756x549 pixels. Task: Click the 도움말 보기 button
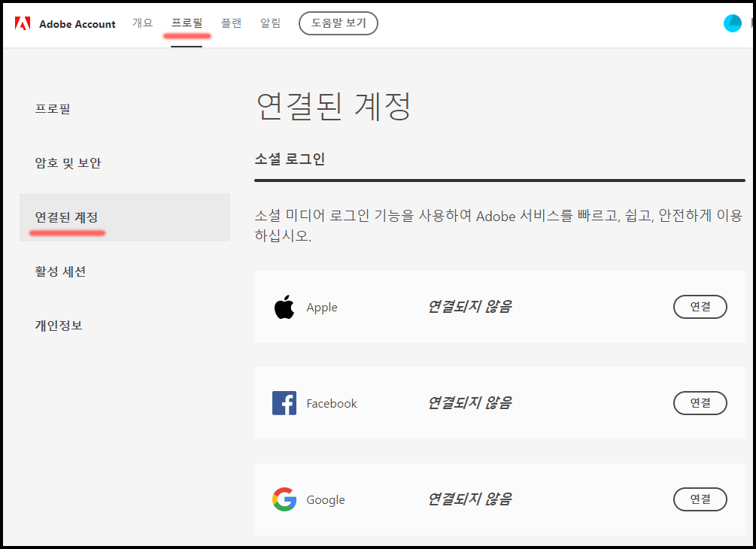click(339, 23)
